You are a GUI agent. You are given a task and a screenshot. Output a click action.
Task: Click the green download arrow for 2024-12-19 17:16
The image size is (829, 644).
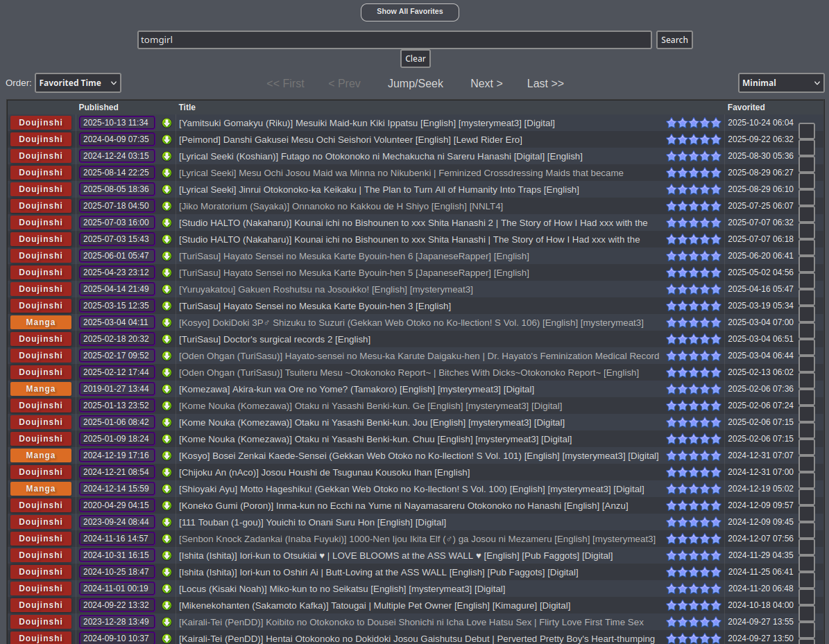tap(166, 456)
